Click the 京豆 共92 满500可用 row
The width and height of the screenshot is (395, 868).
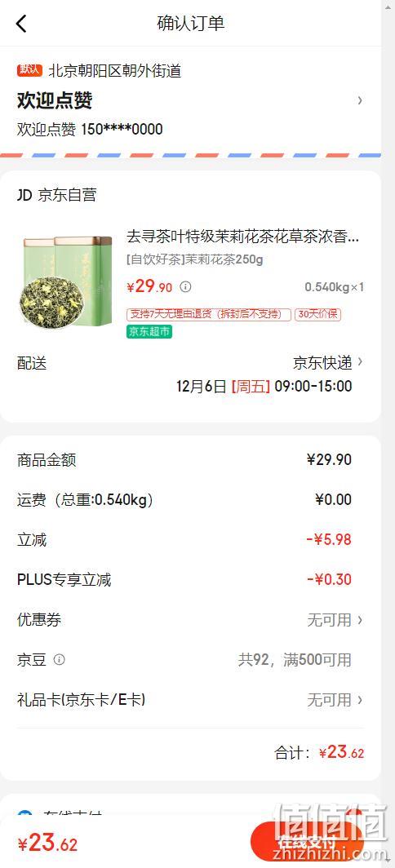pos(191,660)
